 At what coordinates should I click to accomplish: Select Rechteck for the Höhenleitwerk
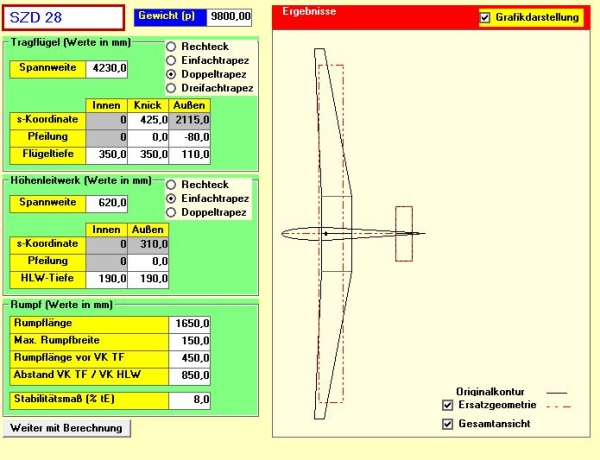point(171,185)
